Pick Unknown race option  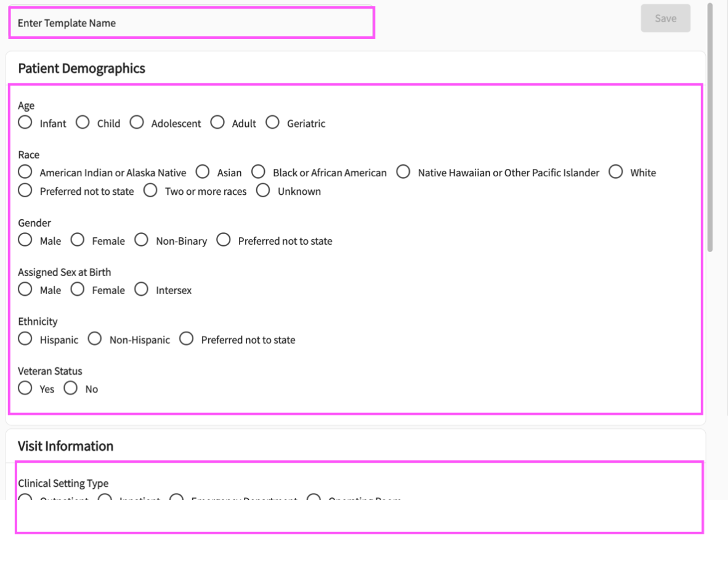(264, 190)
